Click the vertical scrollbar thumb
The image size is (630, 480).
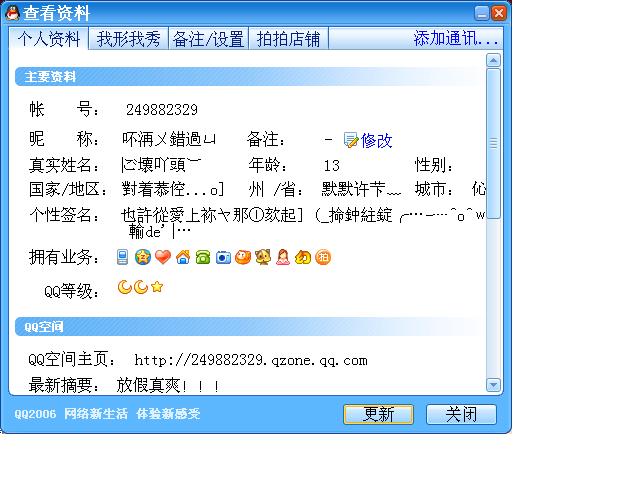[493, 143]
